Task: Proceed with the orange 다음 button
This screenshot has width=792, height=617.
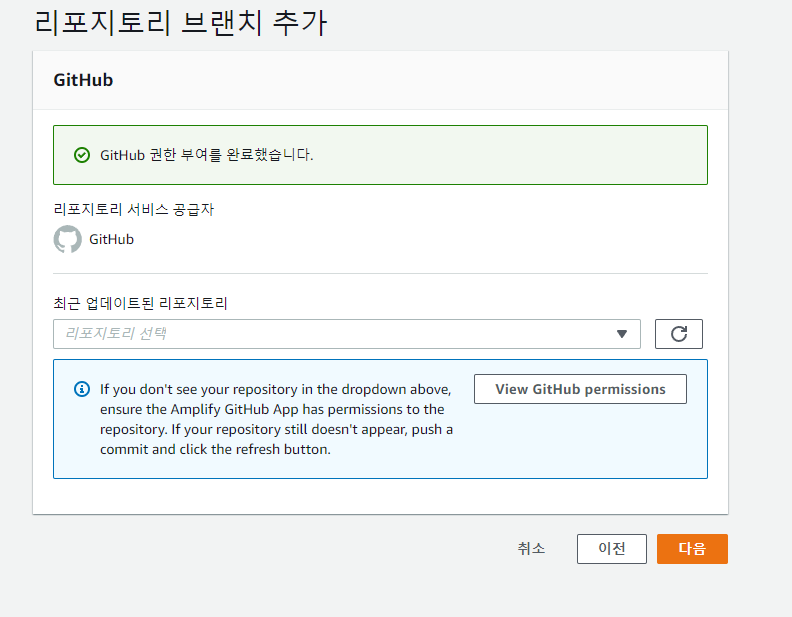Action: coord(692,549)
